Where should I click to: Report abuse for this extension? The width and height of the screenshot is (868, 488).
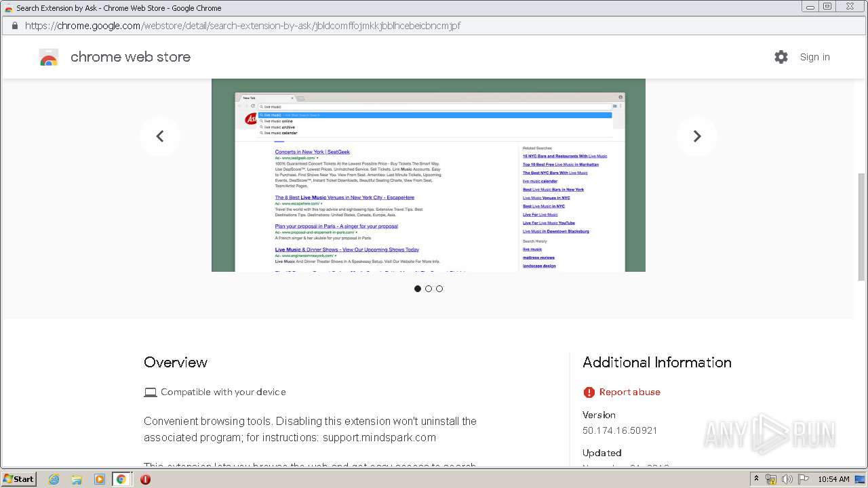[629, 392]
